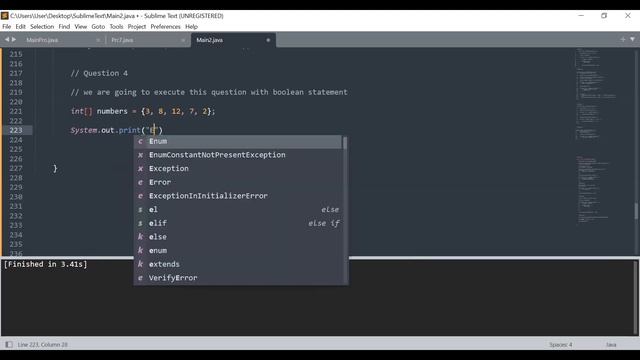
Task: Click the closing brace on line 227
Action: pos(55,168)
